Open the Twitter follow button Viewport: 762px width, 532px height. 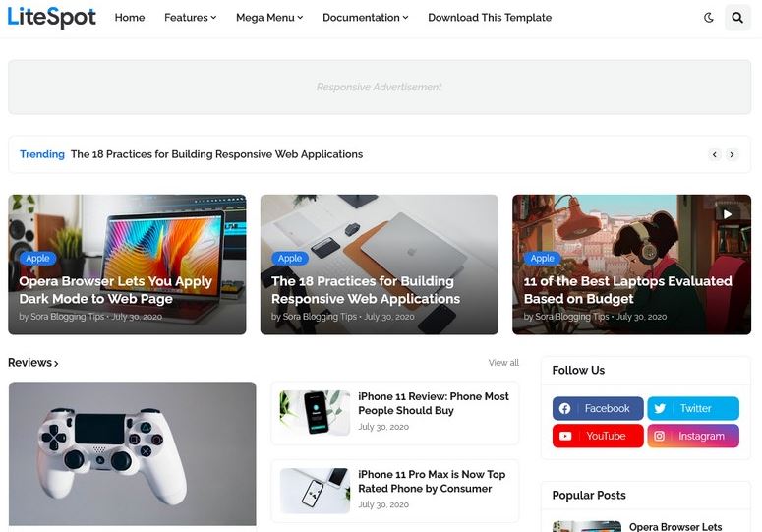tap(693, 409)
